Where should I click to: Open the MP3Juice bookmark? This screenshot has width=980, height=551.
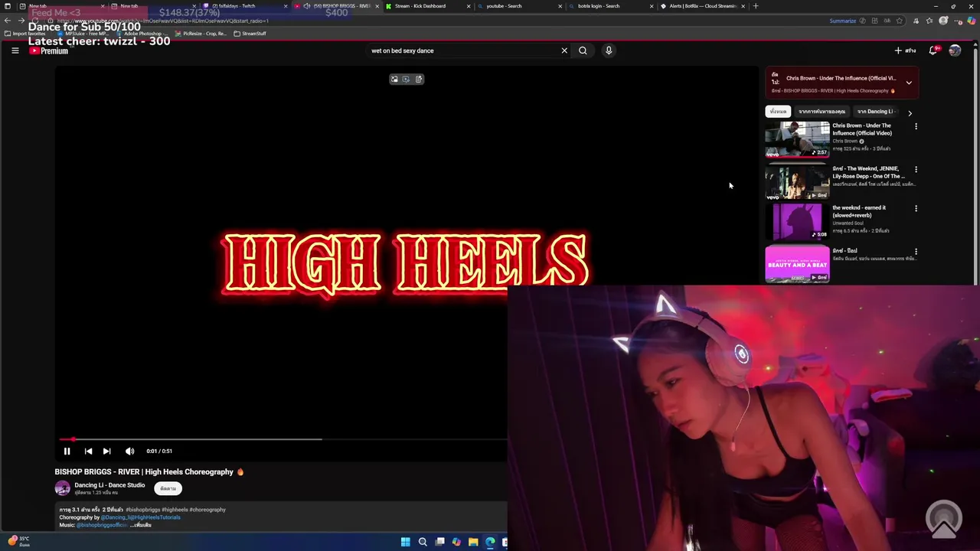pos(83,34)
